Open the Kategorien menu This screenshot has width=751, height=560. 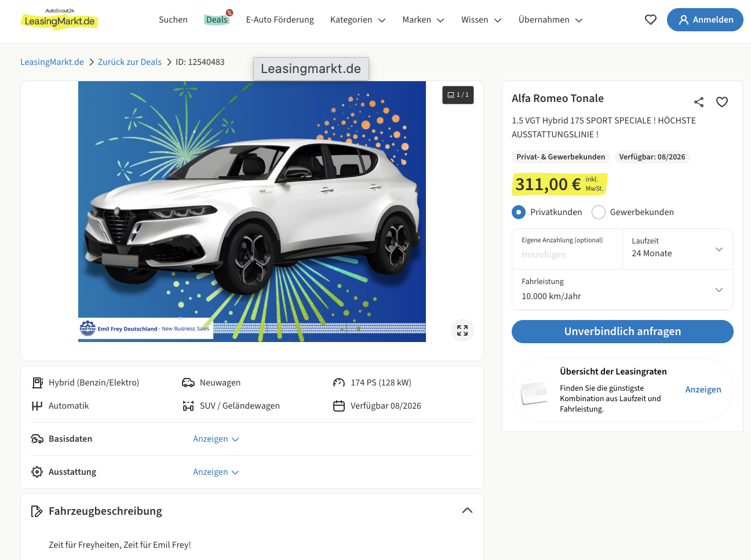point(358,20)
